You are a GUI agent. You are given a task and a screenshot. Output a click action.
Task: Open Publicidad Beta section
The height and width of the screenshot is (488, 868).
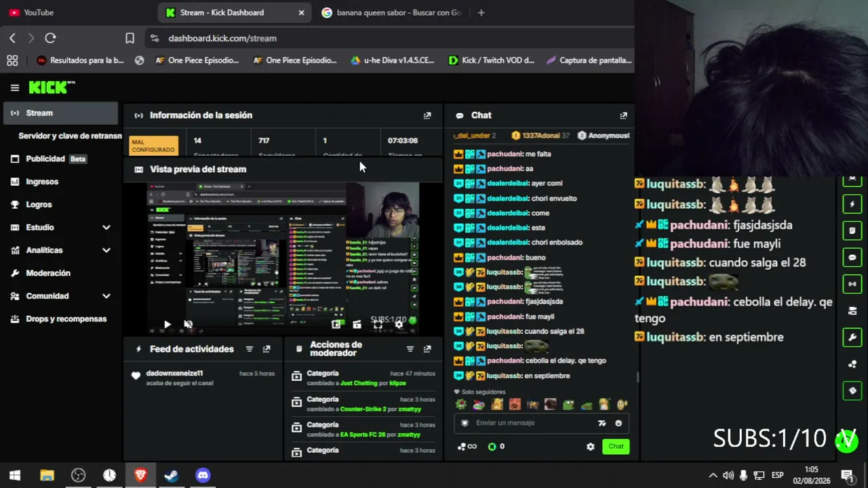point(61,159)
